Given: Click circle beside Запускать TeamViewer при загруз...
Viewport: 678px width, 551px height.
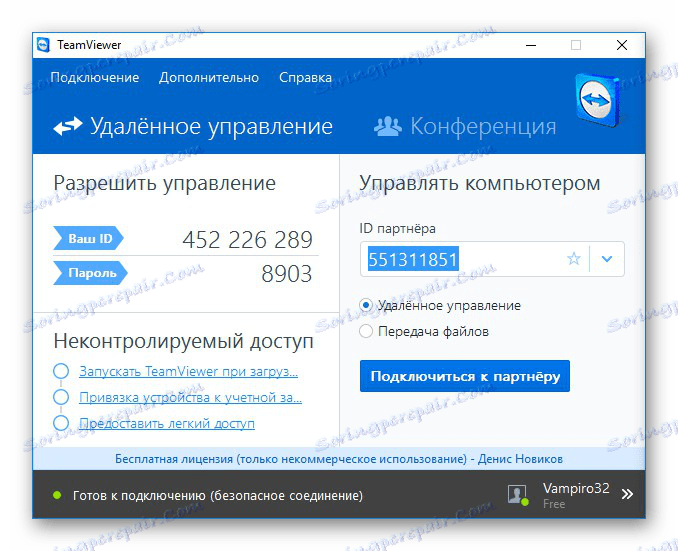Looking at the screenshot, I should coord(61,371).
